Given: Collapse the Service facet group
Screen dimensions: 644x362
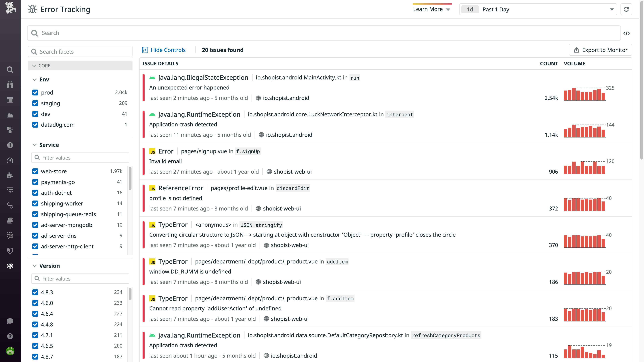Looking at the screenshot, I should point(34,145).
